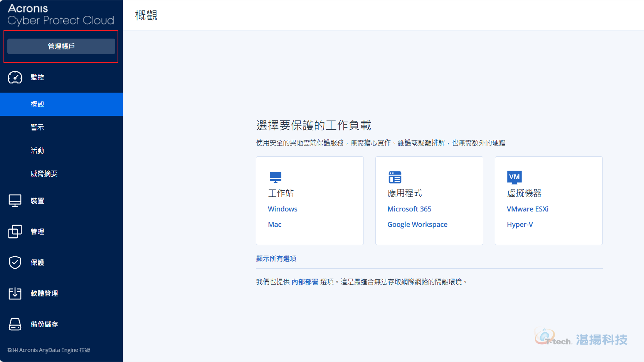Select 概觀 in the sidebar
This screenshot has height=362, width=644.
pyautogui.click(x=61, y=104)
